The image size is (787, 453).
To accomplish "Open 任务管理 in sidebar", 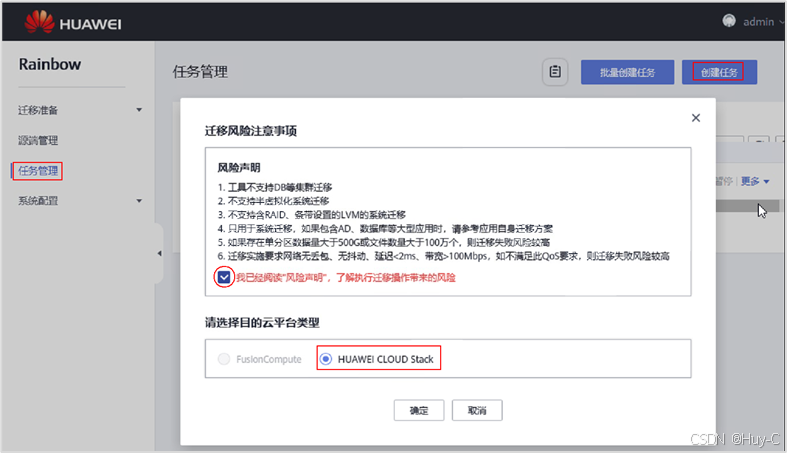I will coord(38,171).
